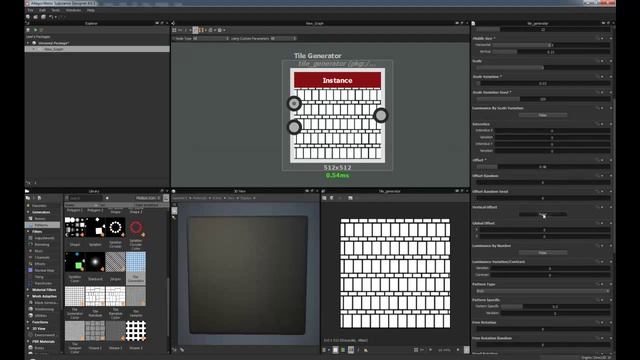This screenshot has width=640, height=360.
Task: Click the first icon in main toolbar
Action: [28, 17]
